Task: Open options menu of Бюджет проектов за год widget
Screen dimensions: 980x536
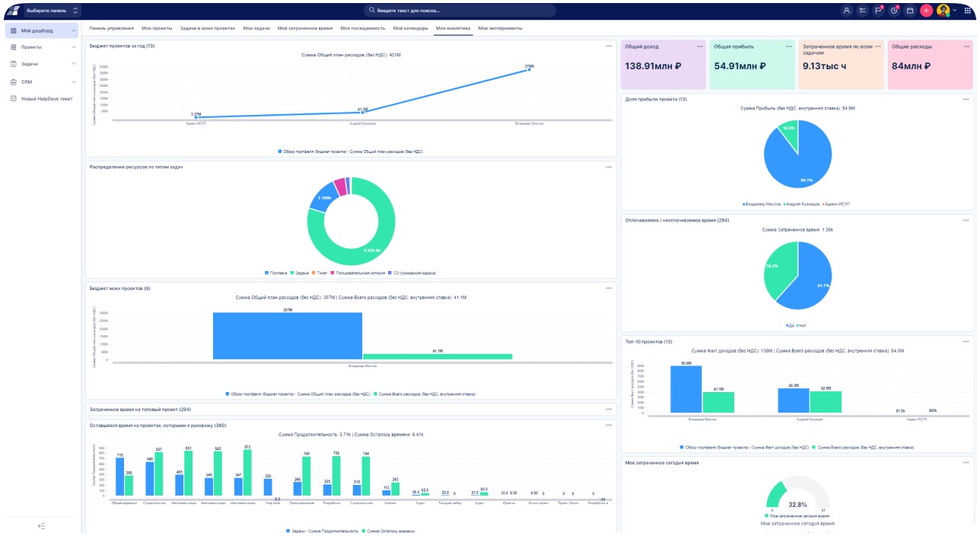Action: (609, 46)
